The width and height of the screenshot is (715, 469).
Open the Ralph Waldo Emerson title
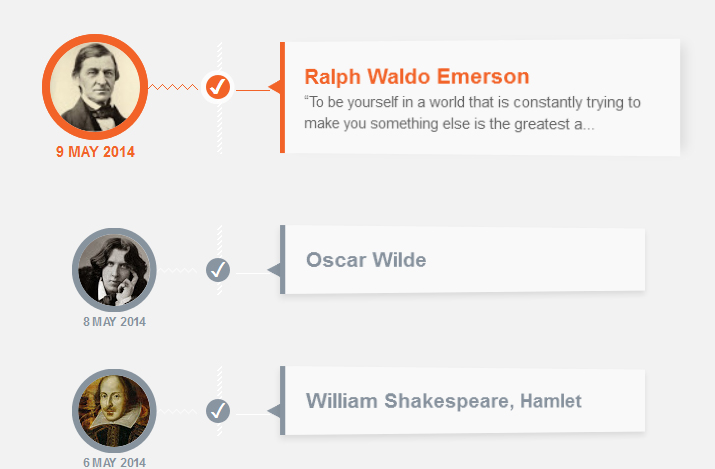point(417,77)
